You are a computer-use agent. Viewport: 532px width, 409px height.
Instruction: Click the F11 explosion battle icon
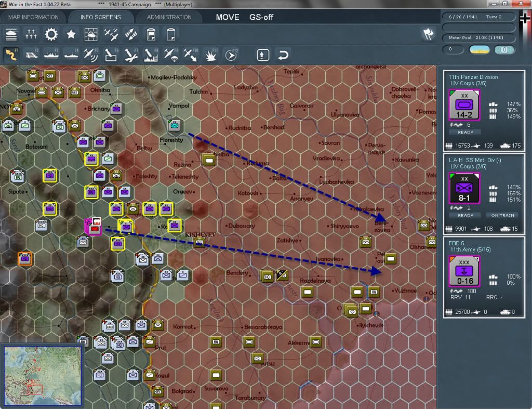point(211,55)
